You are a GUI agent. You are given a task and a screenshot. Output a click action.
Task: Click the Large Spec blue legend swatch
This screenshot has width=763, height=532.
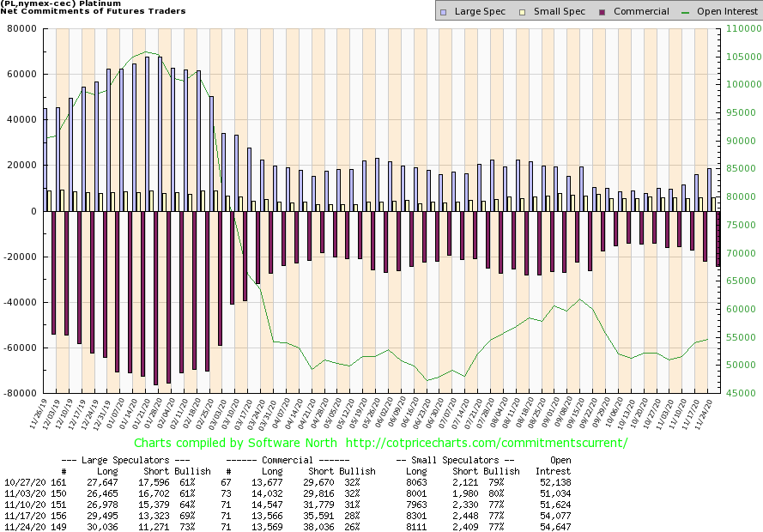point(442,12)
